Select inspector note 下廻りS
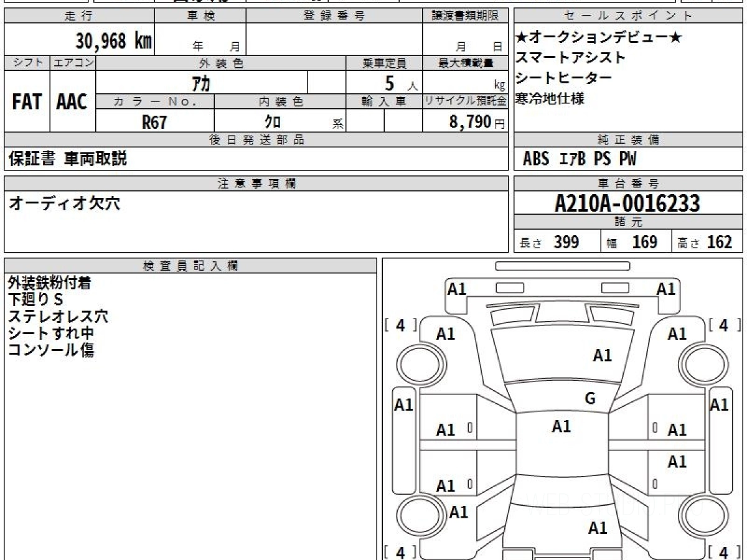This screenshot has height=560, width=747. tap(35, 300)
